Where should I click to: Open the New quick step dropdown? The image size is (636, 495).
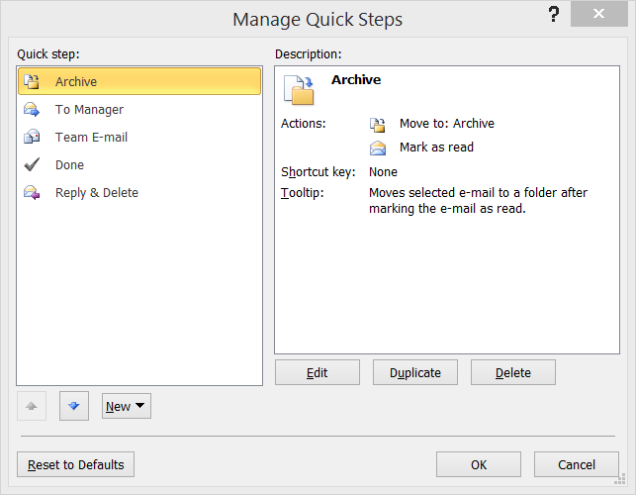tap(126, 406)
